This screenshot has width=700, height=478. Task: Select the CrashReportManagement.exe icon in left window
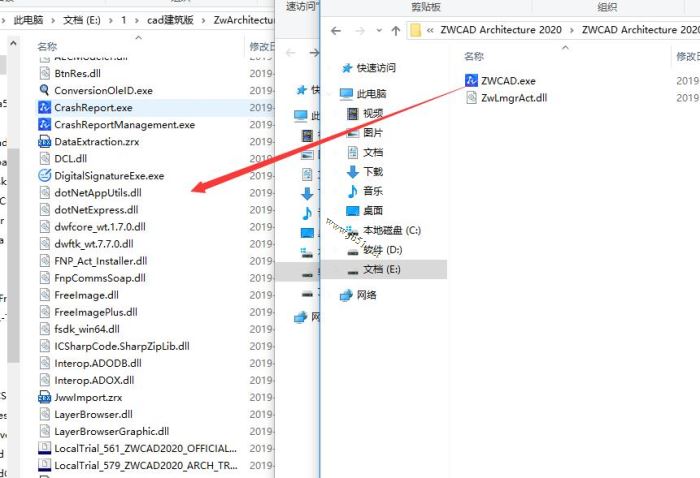[45, 125]
